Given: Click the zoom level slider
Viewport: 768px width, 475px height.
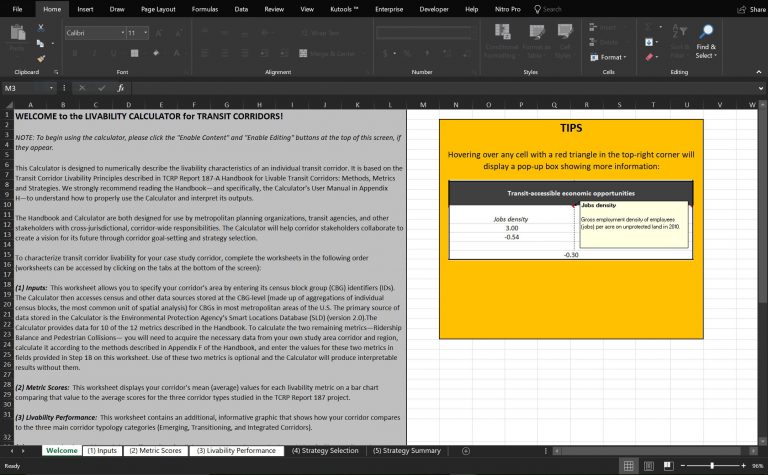Looking at the screenshot, I should pos(712,466).
